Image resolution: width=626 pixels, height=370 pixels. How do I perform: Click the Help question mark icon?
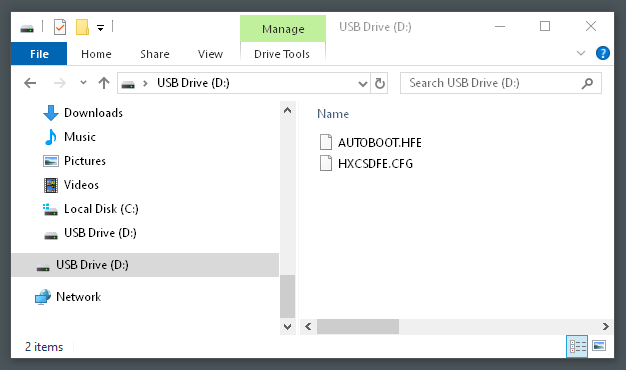(x=602, y=53)
